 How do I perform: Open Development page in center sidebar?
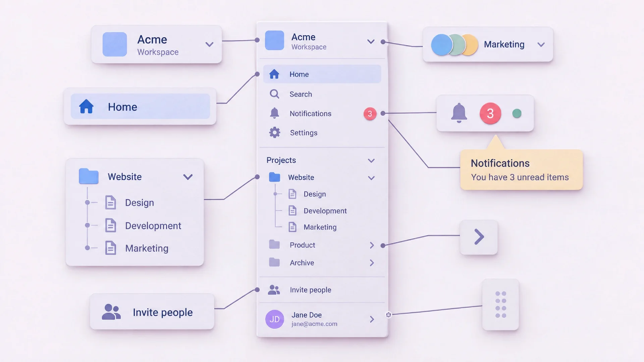(325, 211)
